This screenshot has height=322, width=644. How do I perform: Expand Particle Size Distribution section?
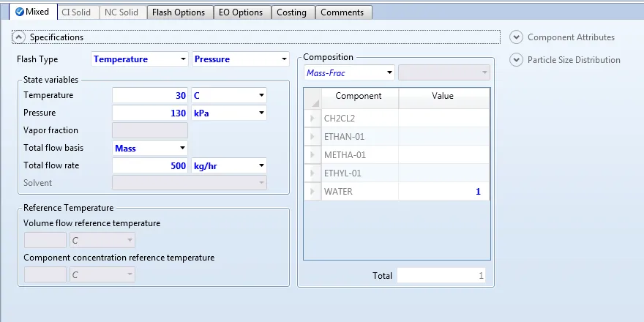coord(517,60)
